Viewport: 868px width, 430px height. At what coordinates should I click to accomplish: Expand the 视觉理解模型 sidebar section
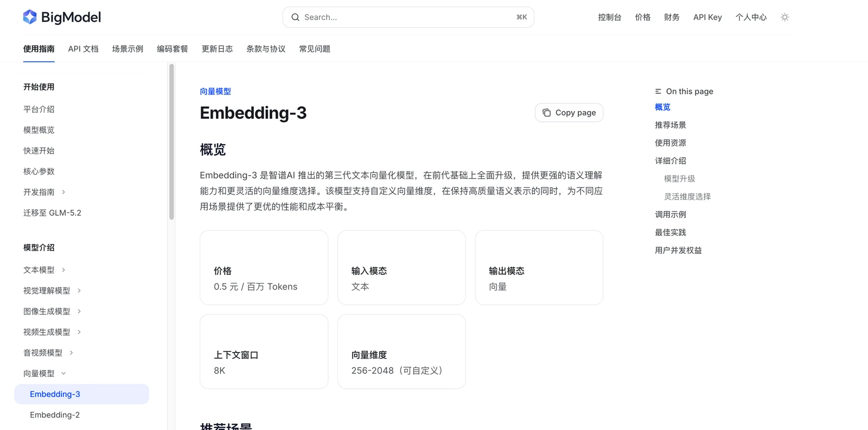point(79,291)
